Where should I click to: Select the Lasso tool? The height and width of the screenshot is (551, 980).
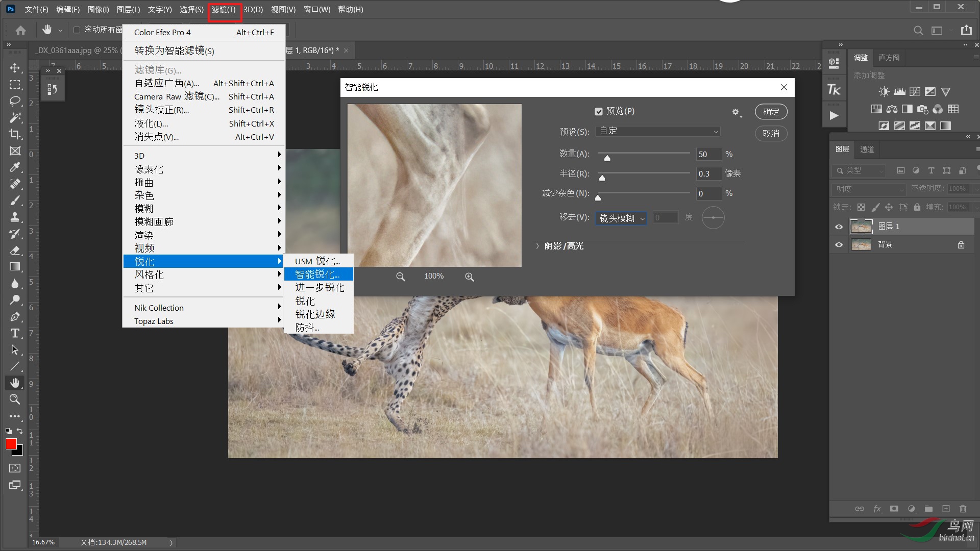15,101
